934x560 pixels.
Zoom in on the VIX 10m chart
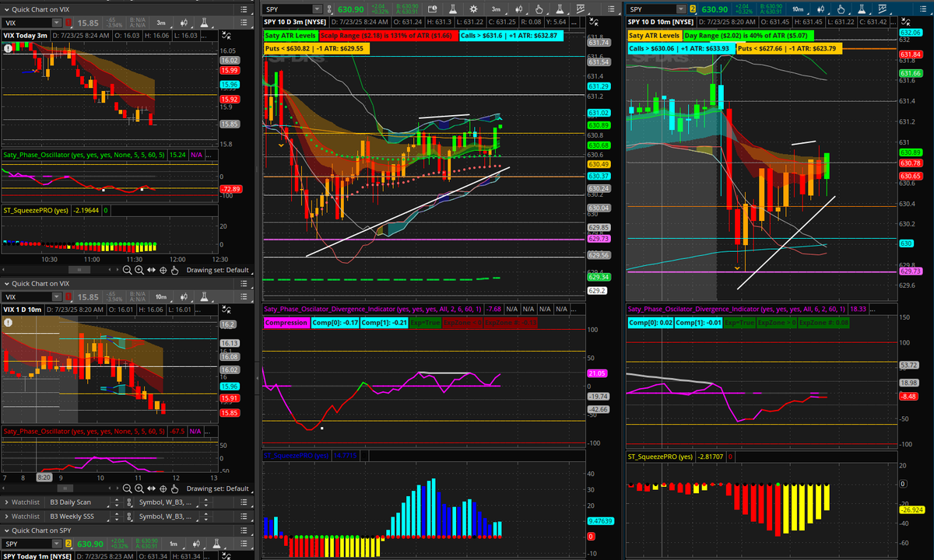pos(139,488)
